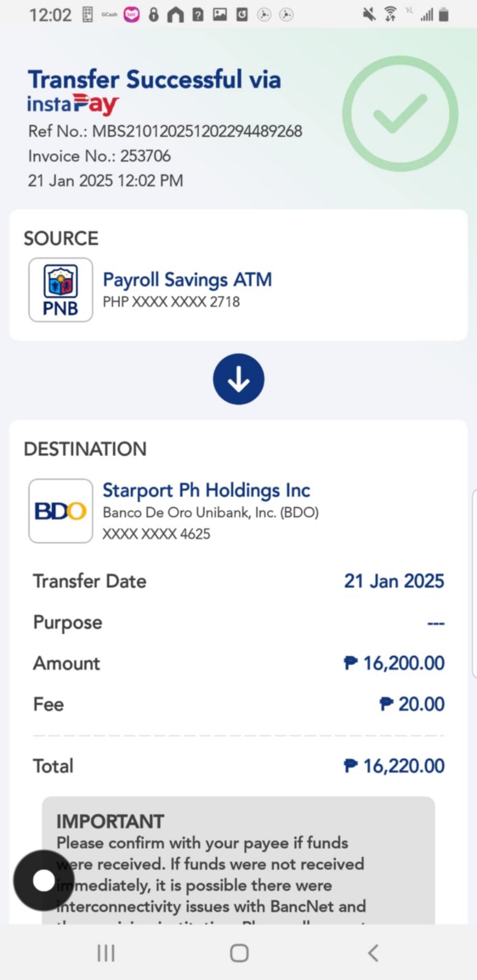Tap the Invoice No. 253706 line
Image resolution: width=477 pixels, height=980 pixels.
coord(99,156)
